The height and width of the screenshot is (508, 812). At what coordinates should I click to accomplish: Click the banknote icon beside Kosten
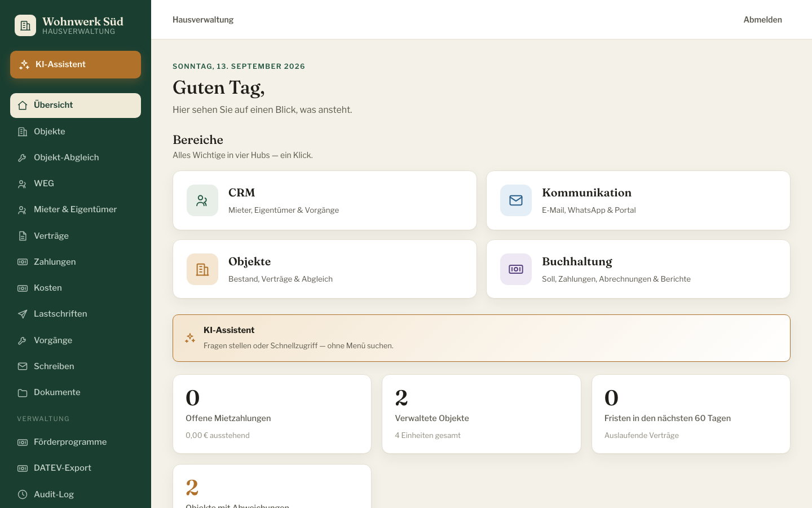(23, 288)
